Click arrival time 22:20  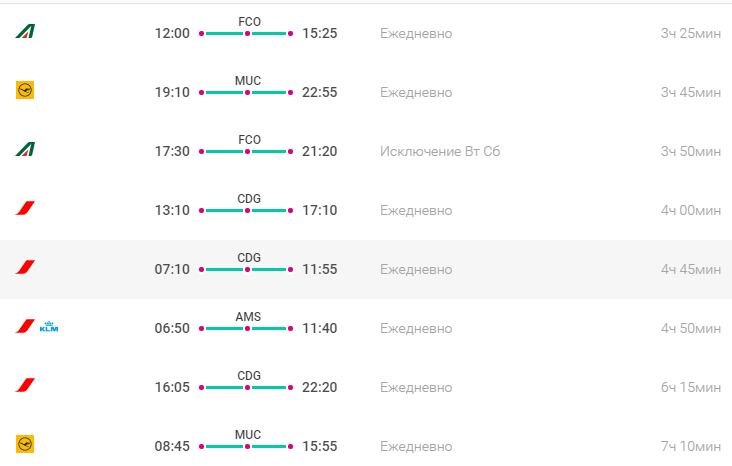click(320, 387)
